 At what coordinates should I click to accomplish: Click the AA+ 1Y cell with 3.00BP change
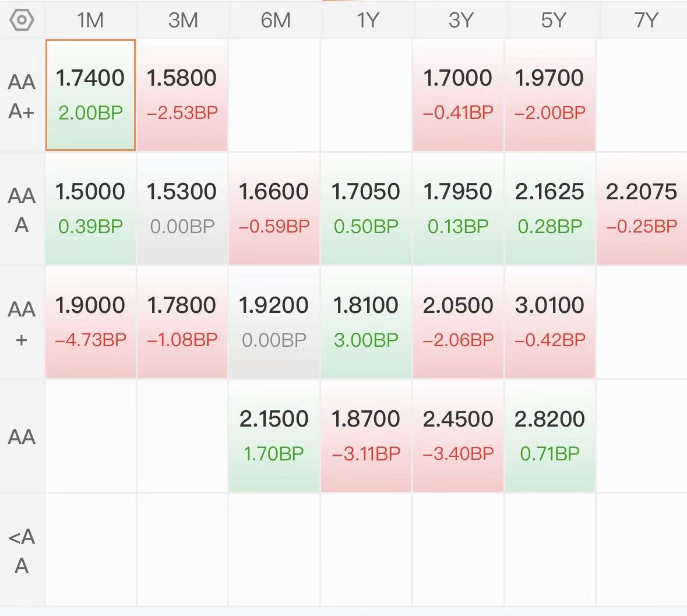(367, 322)
